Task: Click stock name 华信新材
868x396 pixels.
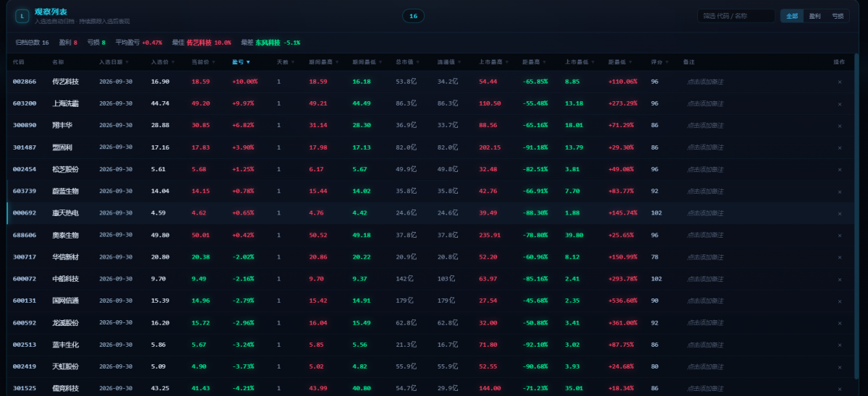Action: (66, 257)
